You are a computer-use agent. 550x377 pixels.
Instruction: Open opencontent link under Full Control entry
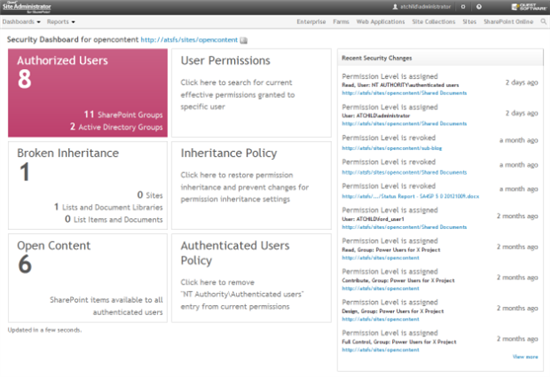point(381,350)
